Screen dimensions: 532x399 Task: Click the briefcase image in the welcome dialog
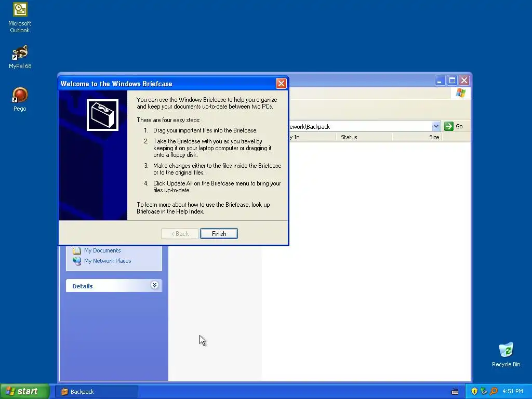point(102,115)
